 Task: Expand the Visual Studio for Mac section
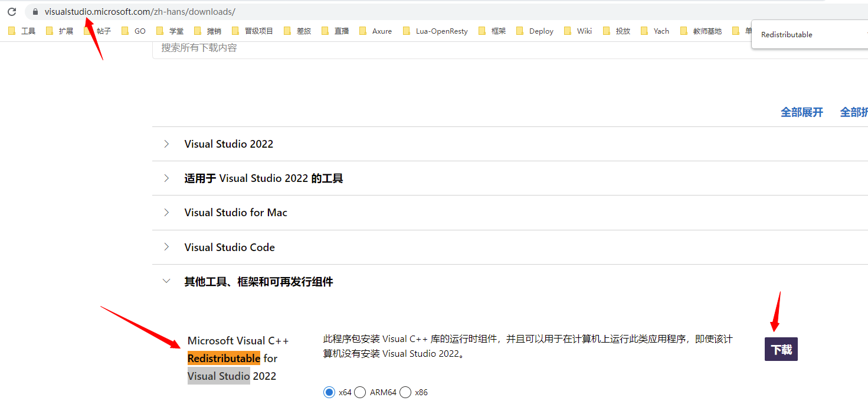click(x=510, y=213)
